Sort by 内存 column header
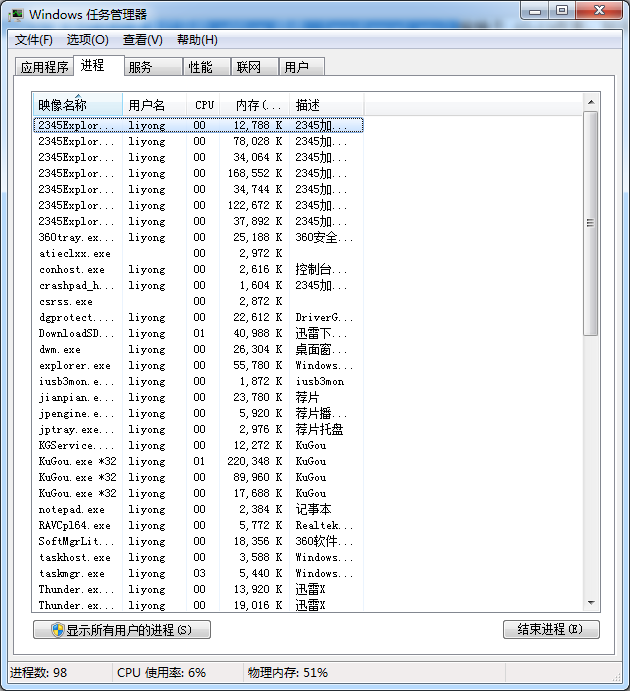This screenshot has width=630, height=691. (x=255, y=105)
